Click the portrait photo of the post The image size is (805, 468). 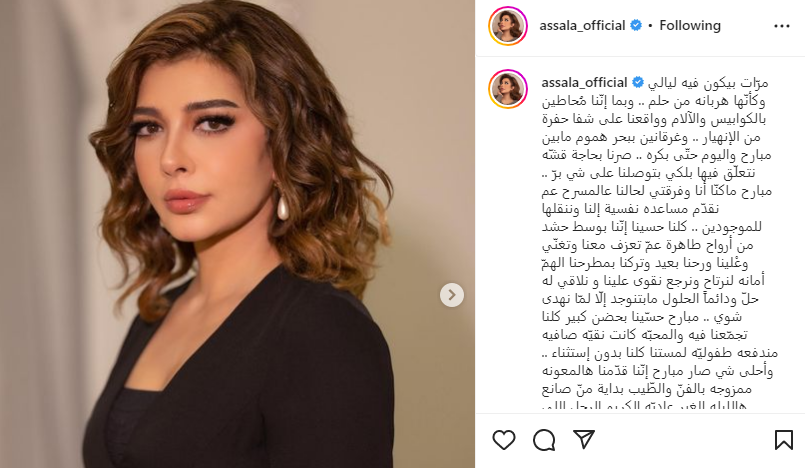click(x=237, y=234)
